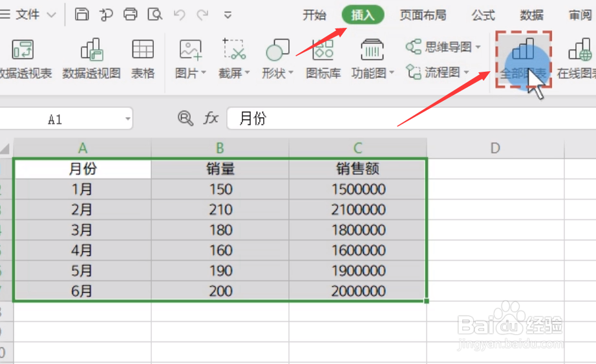Expand the 文件 menu dropdown arrow
Viewport: 596px width, 364px height.
point(51,16)
